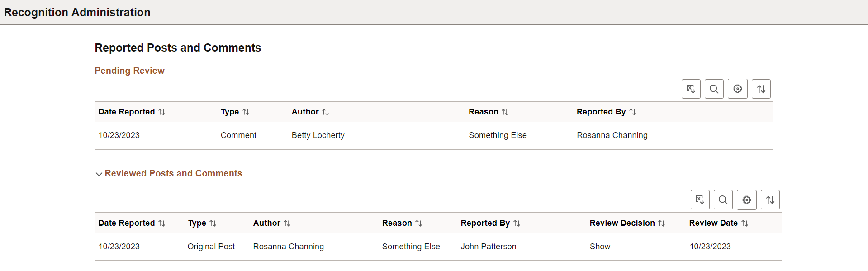Open search in Reviewed Posts grid
Viewport: 868px width, 271px height.
click(x=723, y=200)
